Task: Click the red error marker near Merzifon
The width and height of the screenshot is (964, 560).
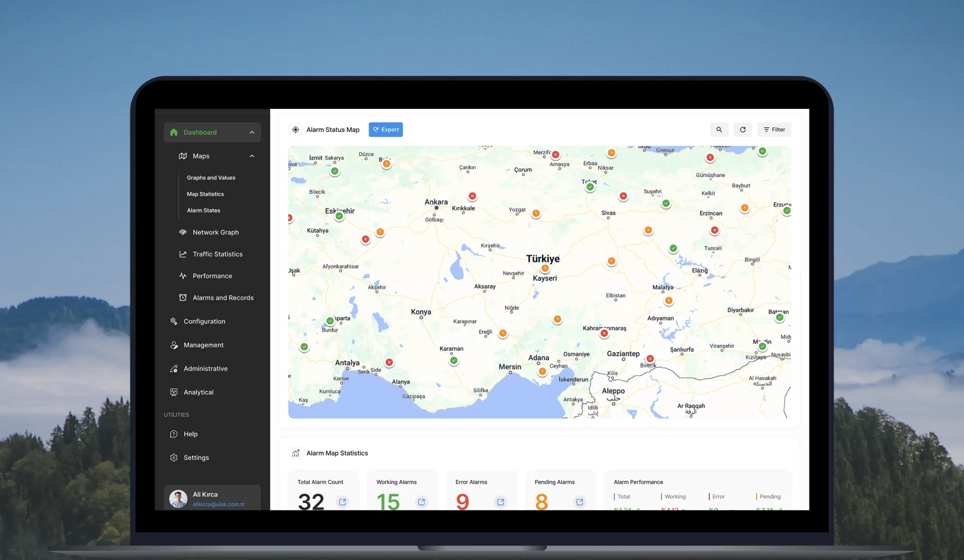Action: [556, 155]
